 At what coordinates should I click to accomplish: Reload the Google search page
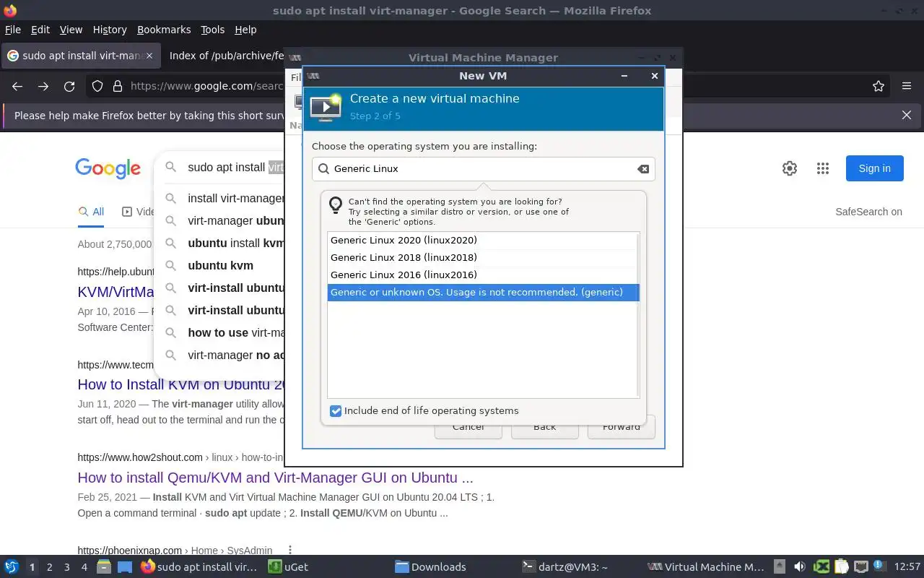pyautogui.click(x=69, y=86)
